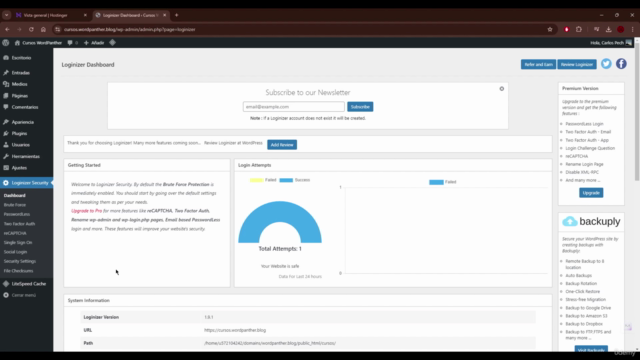This screenshot has height=360, width=640.
Task: Open the Security Settings submenu
Action: 20,261
